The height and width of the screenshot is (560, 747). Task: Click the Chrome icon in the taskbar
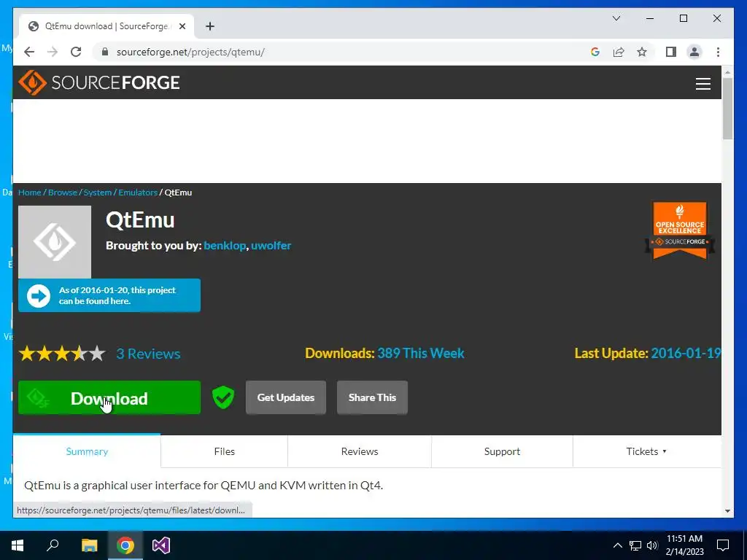[125, 545]
